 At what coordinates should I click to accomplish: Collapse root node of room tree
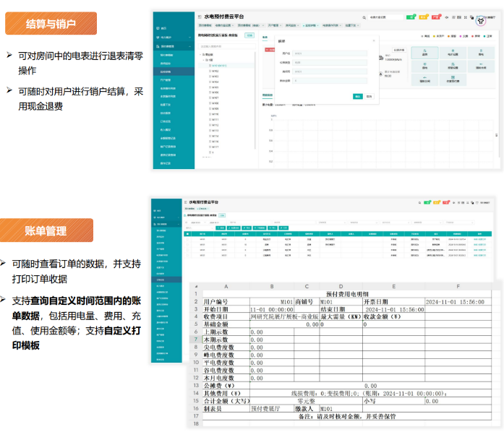click(200, 55)
